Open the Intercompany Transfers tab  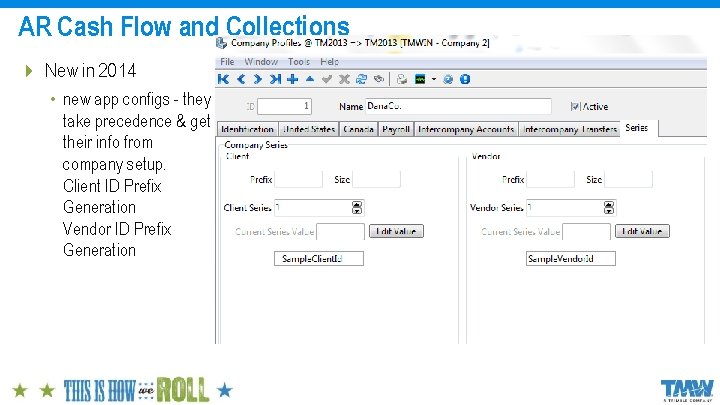coord(569,129)
